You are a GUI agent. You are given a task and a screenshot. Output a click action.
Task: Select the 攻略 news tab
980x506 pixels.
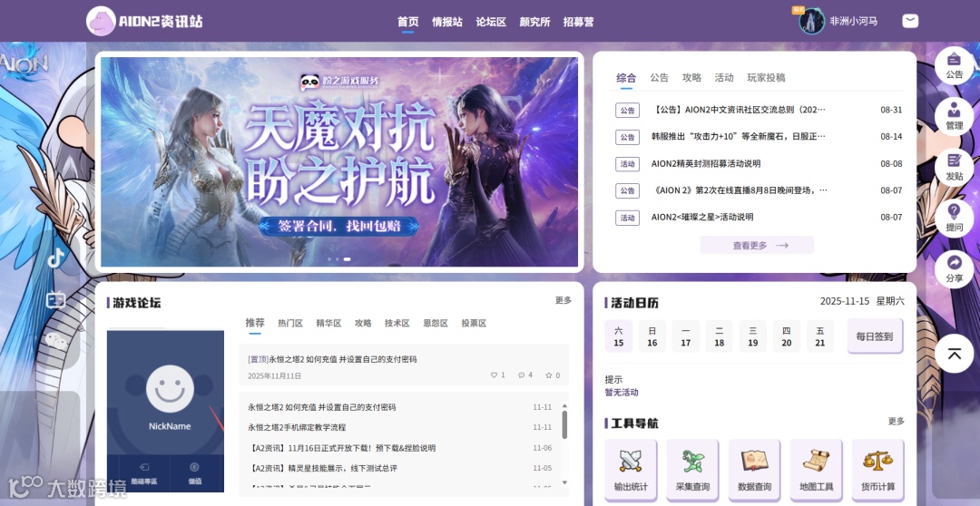pos(691,78)
